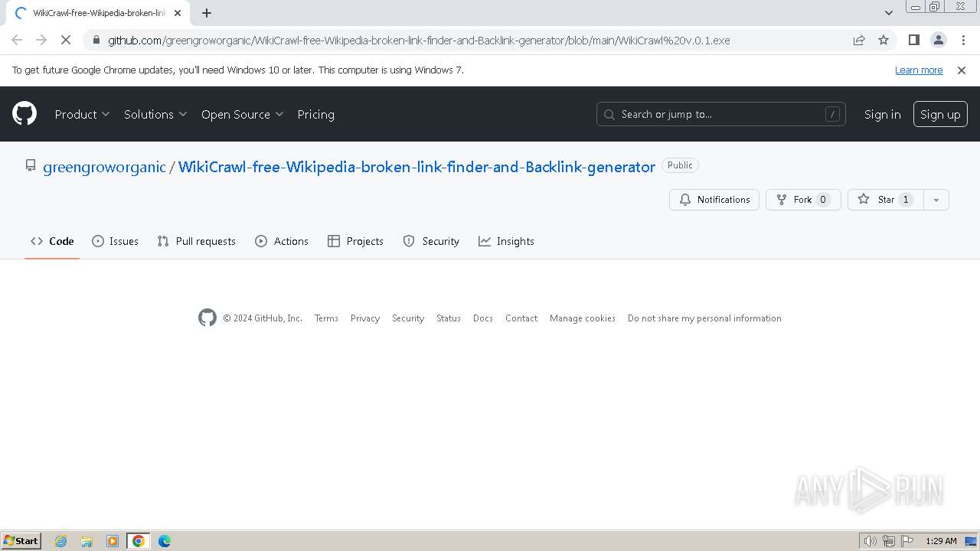Expand the Open Source menu
980x551 pixels.
coord(242,114)
